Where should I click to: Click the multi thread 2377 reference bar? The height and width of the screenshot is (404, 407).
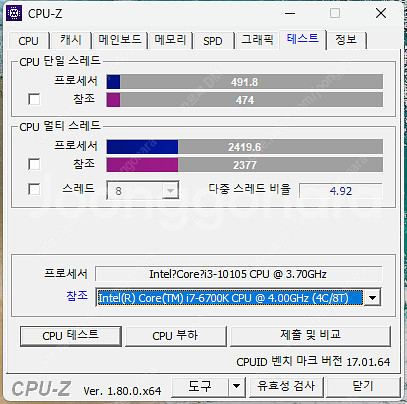click(244, 165)
